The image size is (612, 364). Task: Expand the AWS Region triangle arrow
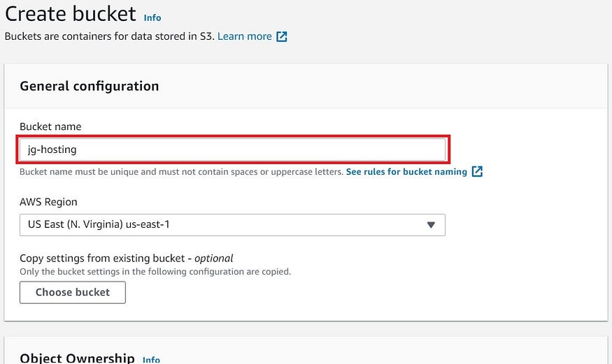click(431, 225)
